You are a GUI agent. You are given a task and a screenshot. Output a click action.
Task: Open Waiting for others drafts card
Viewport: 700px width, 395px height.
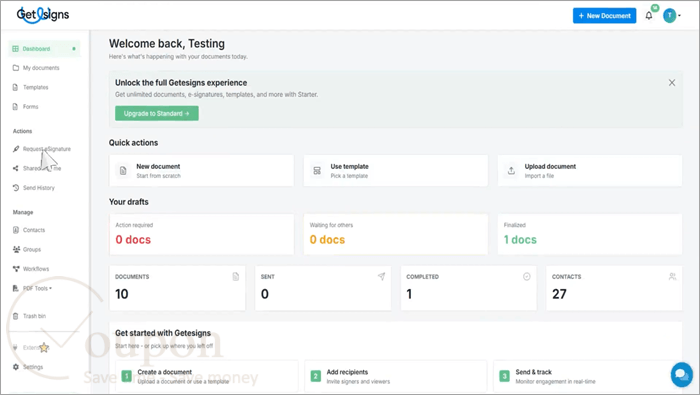[x=396, y=234]
